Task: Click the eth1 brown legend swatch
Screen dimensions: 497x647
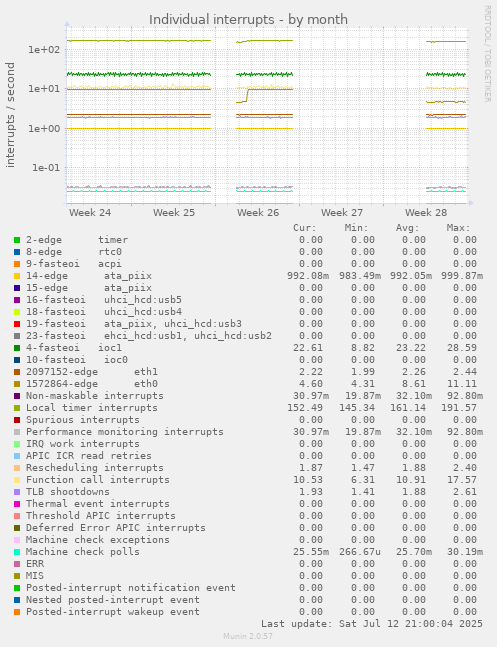Action: click(17, 372)
